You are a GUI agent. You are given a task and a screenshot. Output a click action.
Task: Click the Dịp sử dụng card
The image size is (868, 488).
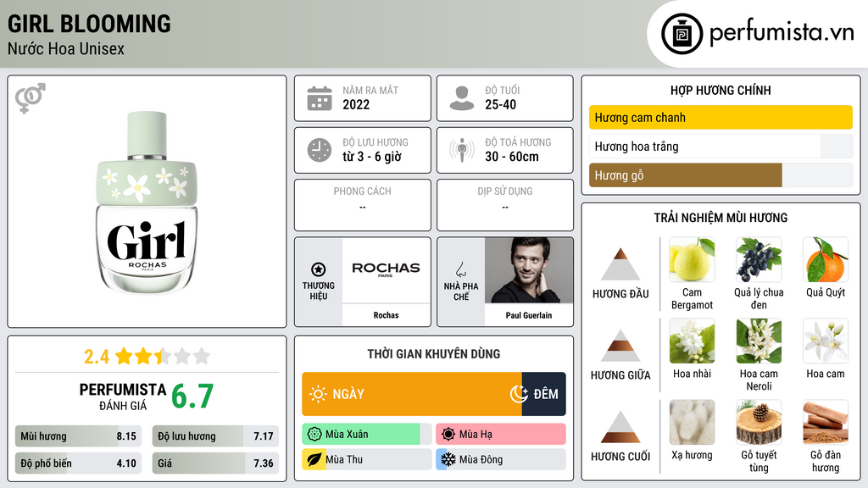point(505,205)
